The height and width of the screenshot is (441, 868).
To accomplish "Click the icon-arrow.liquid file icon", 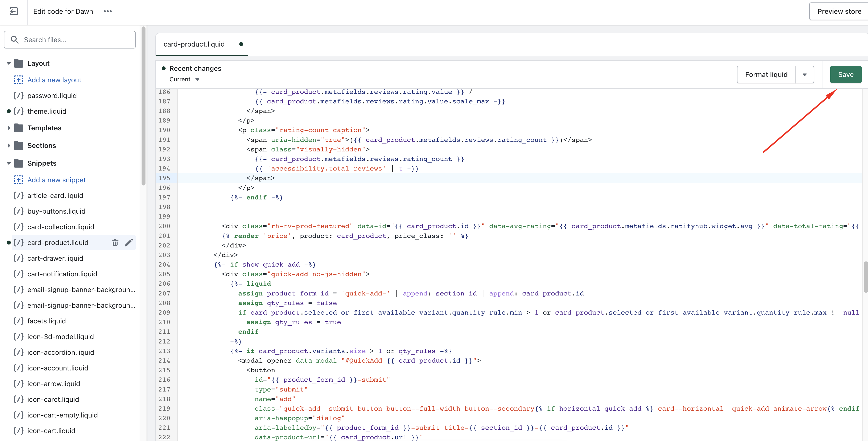I will pos(19,384).
